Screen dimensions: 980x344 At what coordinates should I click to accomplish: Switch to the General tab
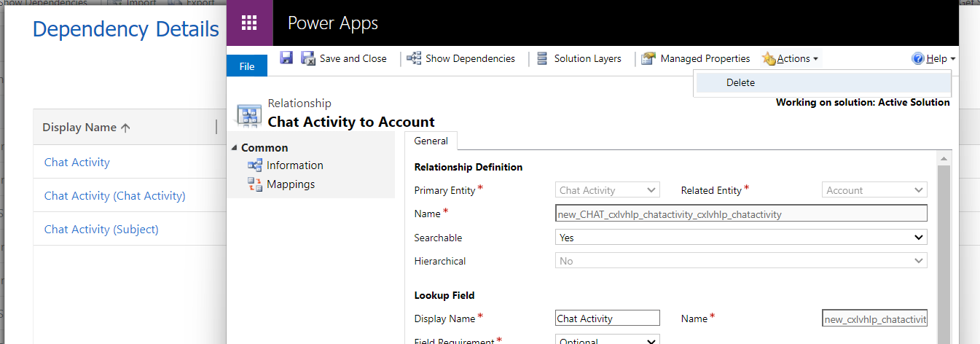click(431, 141)
